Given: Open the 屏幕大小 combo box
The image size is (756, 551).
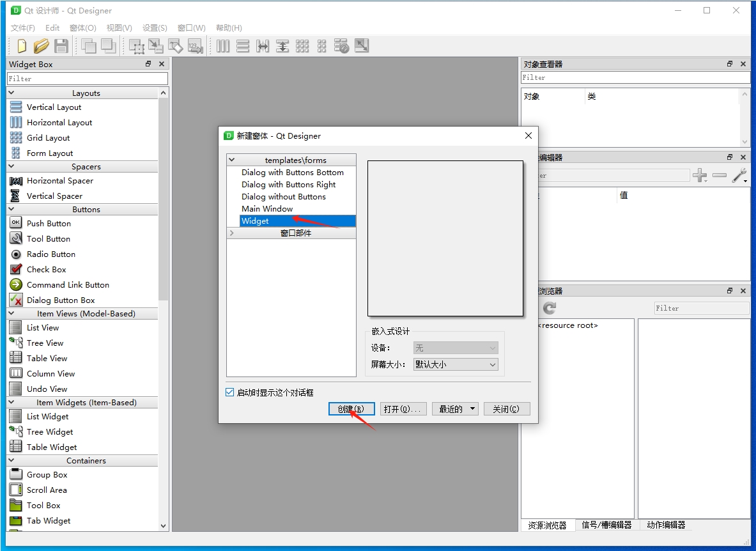Looking at the screenshot, I should click(x=456, y=364).
